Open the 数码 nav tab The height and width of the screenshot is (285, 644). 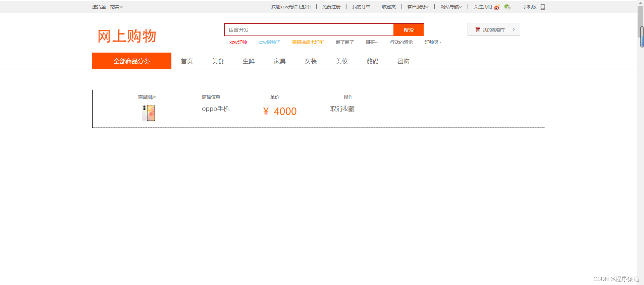[372, 61]
